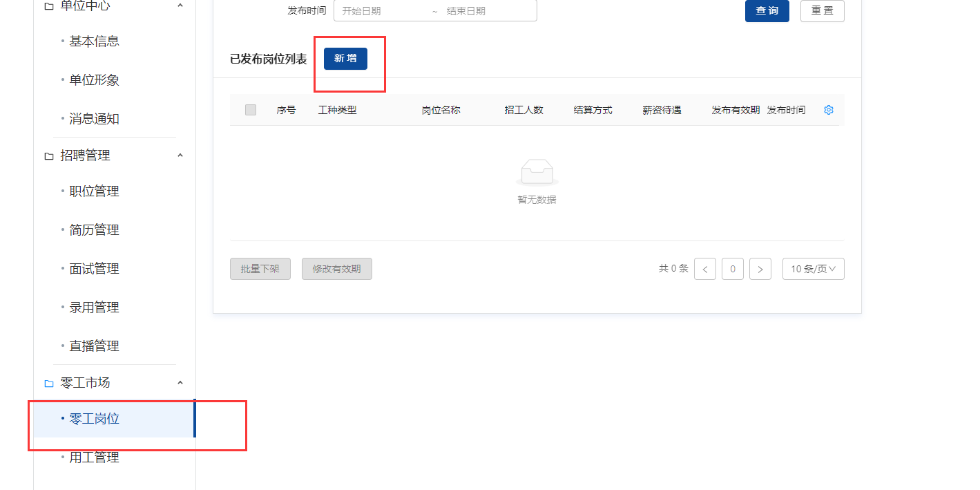980x490 pixels.
Task: Click the 开始日期 start date field
Action: tap(380, 11)
